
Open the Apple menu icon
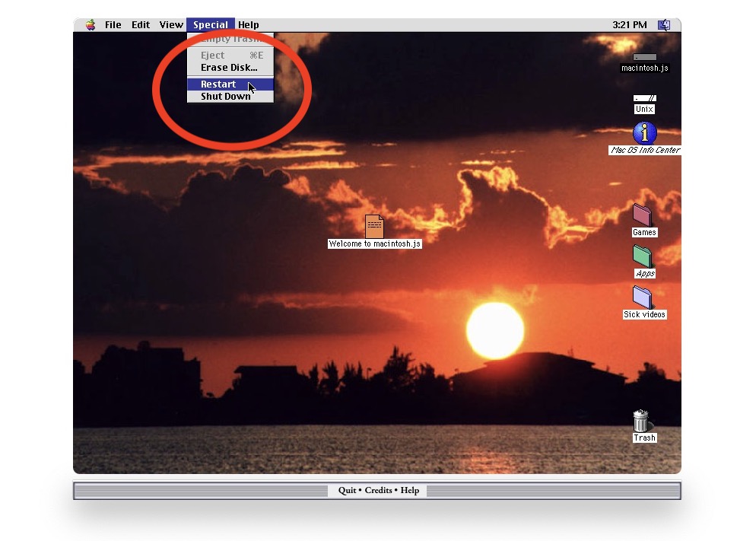pyautogui.click(x=91, y=25)
